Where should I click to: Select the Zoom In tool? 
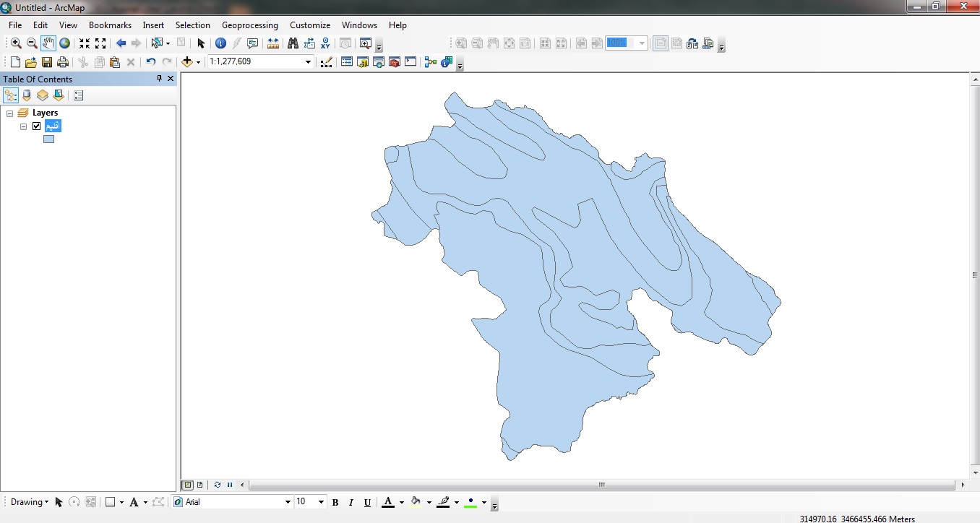click(16, 43)
